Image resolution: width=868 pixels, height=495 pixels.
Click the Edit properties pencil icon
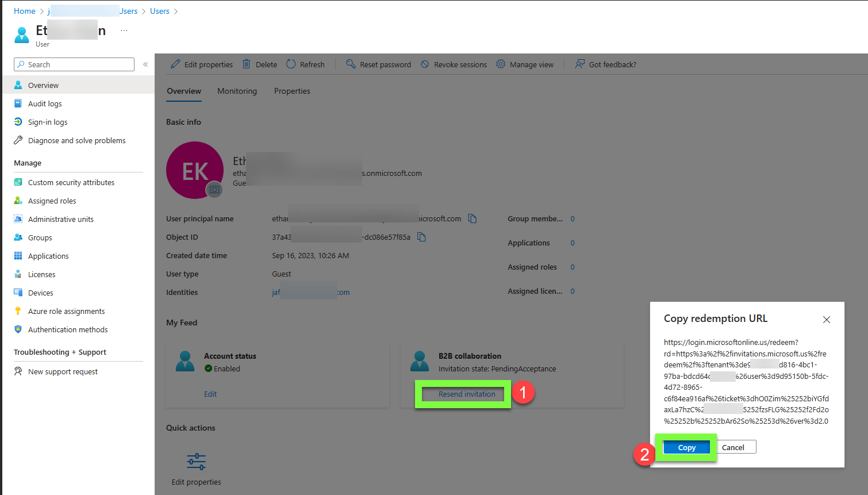tap(175, 64)
